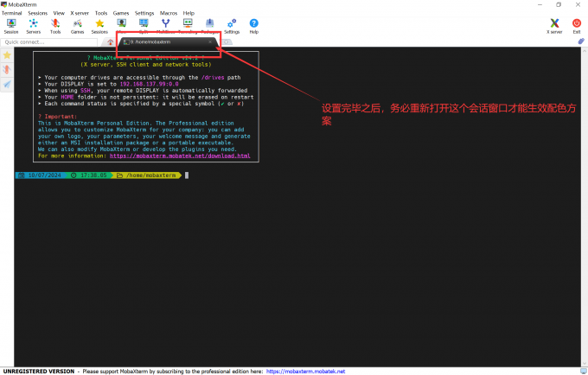588x375 pixels.
Task: Click the View toolbar icon
Action: pyautogui.click(x=122, y=25)
